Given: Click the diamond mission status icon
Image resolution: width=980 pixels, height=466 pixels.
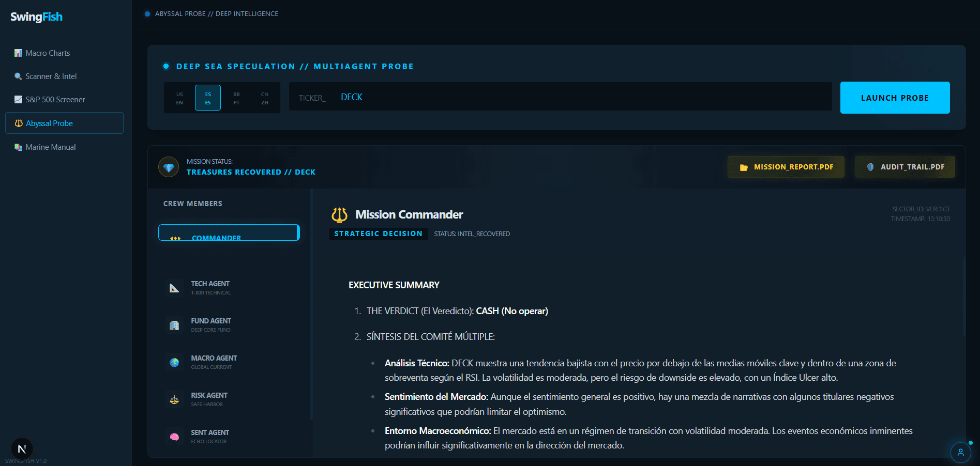Looking at the screenshot, I should coord(169,167).
